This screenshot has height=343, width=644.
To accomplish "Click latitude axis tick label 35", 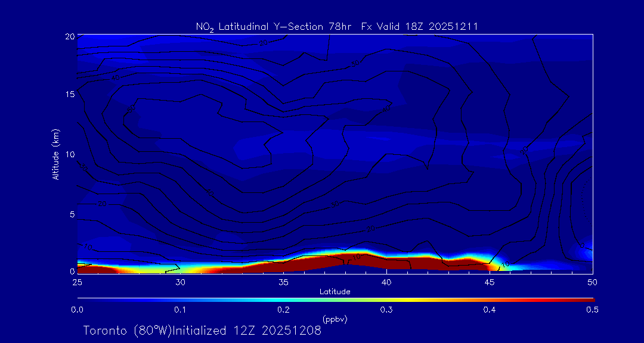I will 283,282.
